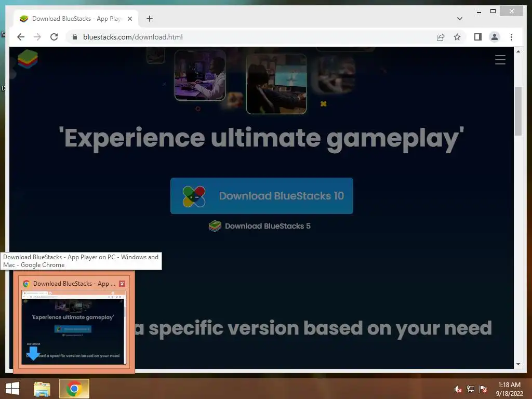Click the muted volume tray icon

coord(458,389)
